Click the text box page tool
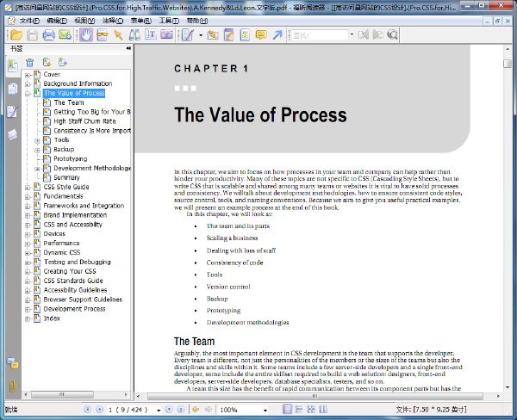517x420 pixels. coord(245,34)
